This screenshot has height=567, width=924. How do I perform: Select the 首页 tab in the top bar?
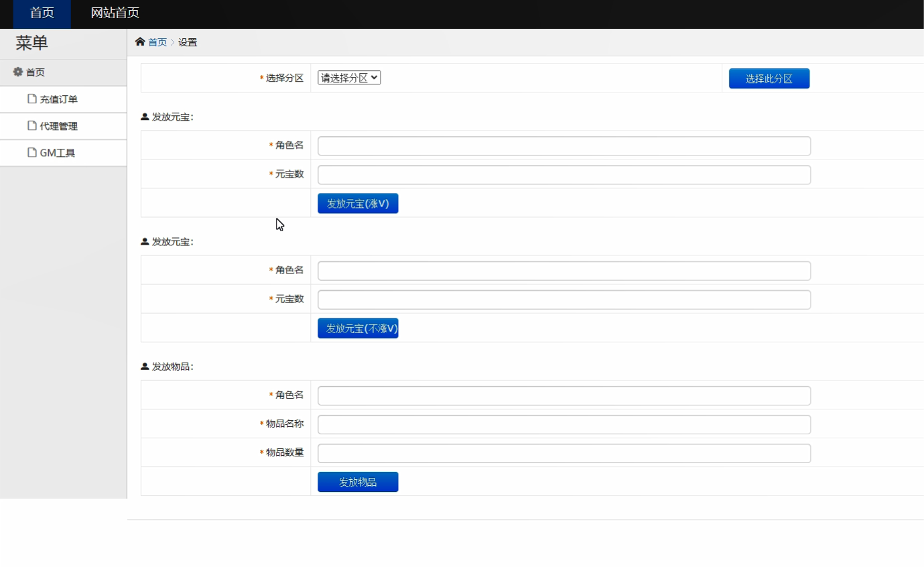tap(42, 13)
